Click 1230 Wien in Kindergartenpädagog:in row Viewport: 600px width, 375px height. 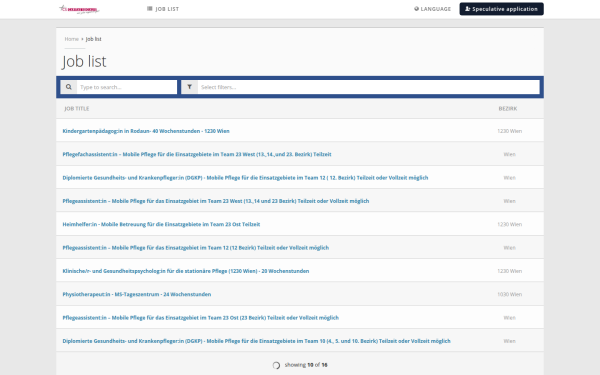(509, 131)
